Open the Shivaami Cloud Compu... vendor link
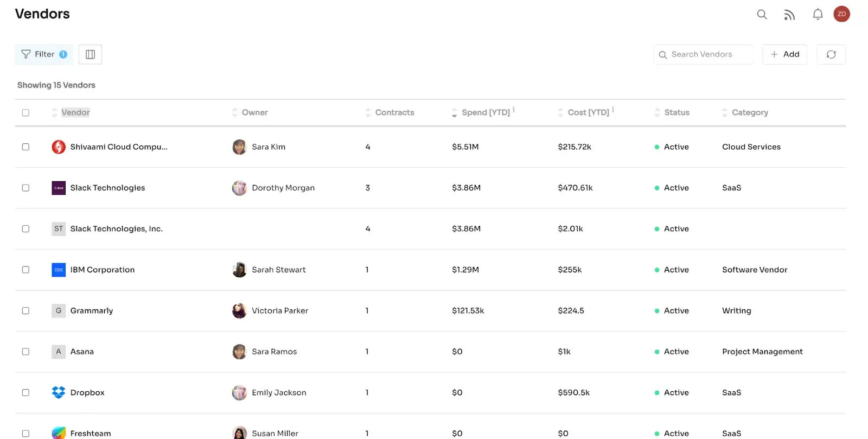 pyautogui.click(x=119, y=147)
